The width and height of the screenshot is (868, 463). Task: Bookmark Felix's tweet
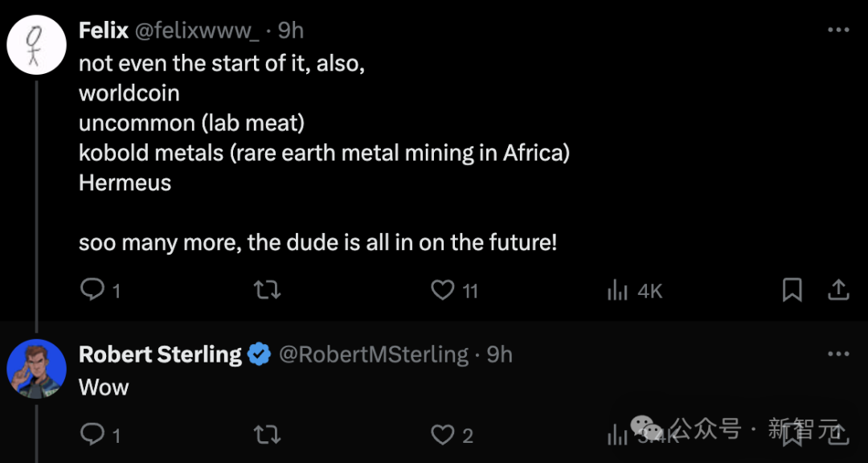pos(792,289)
